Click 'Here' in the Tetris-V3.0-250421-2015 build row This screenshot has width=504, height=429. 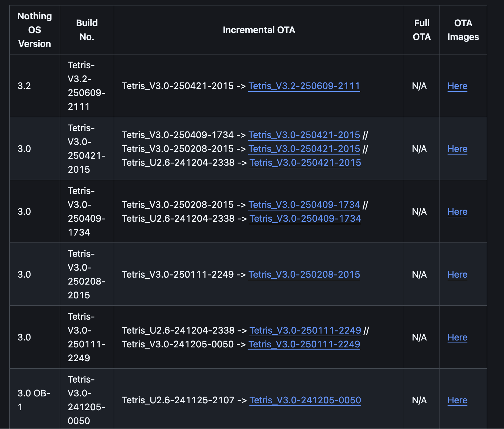coord(457,149)
